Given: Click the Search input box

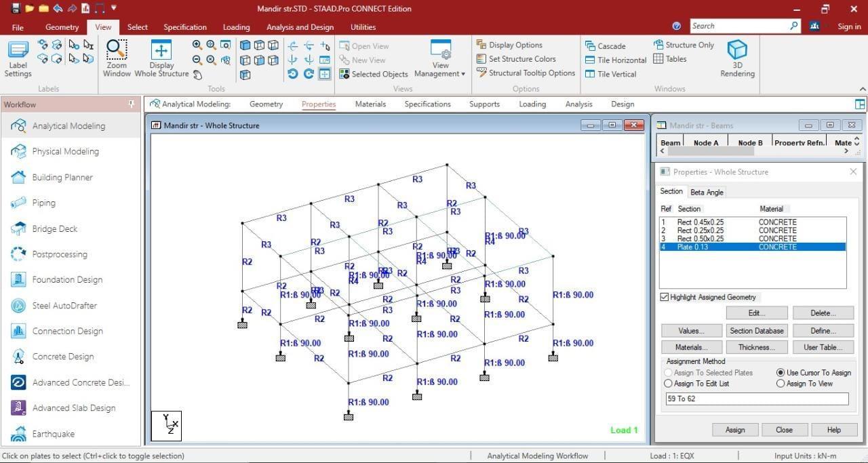Looking at the screenshot, I should [x=738, y=26].
